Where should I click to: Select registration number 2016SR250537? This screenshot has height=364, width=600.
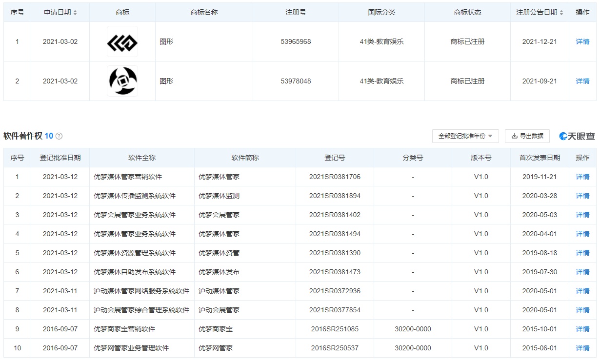335,348
